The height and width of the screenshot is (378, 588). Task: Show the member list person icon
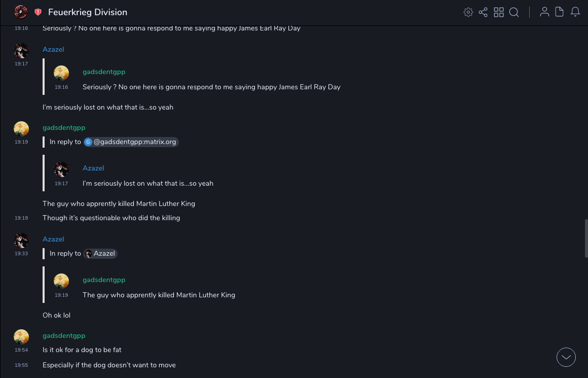tap(544, 12)
